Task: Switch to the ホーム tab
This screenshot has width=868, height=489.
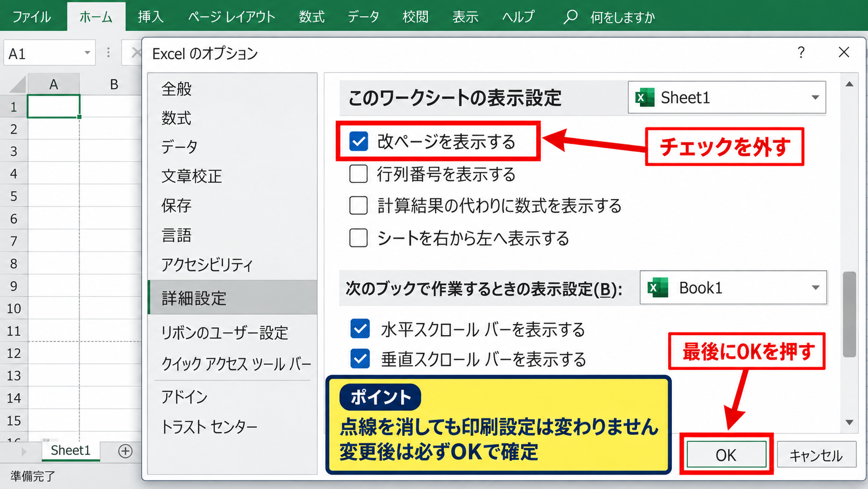Action: [96, 17]
